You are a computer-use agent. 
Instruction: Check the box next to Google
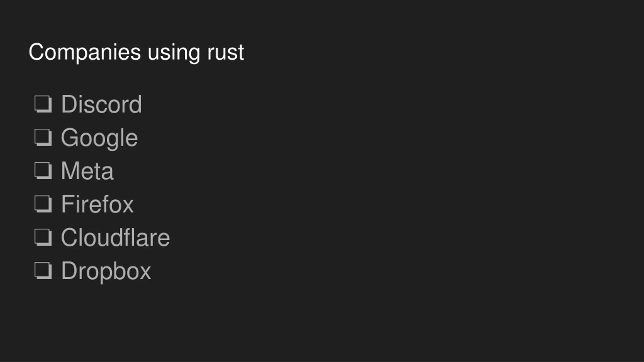point(43,137)
